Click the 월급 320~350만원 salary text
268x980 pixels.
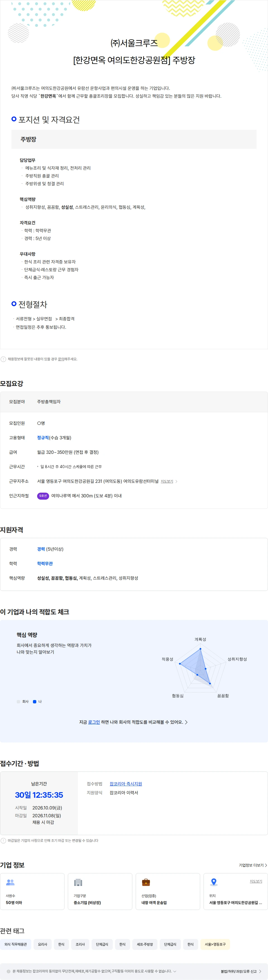pyautogui.click(x=68, y=452)
